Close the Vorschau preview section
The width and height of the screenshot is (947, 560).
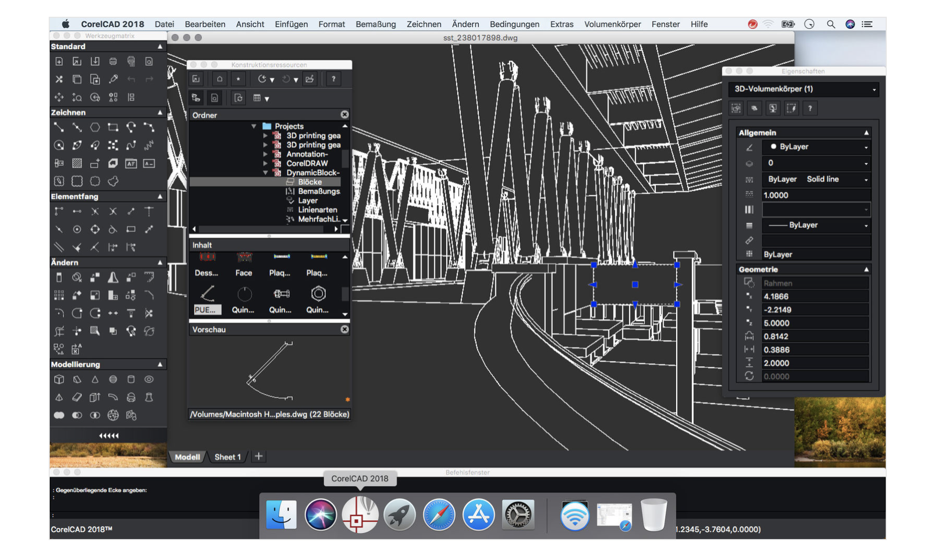click(344, 329)
